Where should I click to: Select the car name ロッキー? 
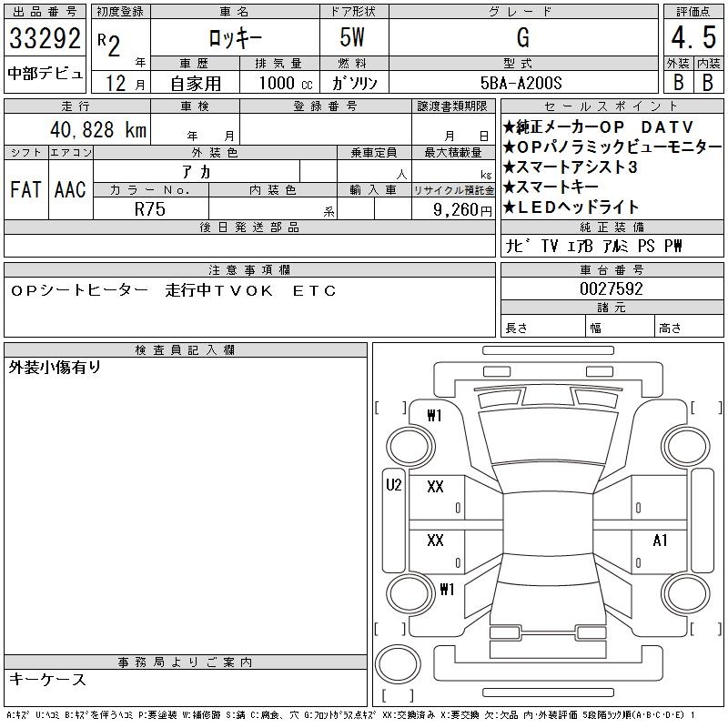click(x=235, y=38)
